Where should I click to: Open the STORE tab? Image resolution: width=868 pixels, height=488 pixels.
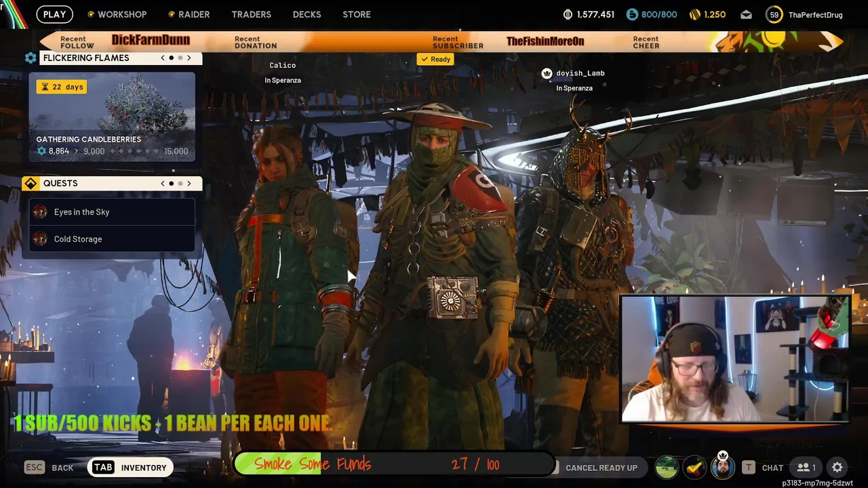coord(357,14)
